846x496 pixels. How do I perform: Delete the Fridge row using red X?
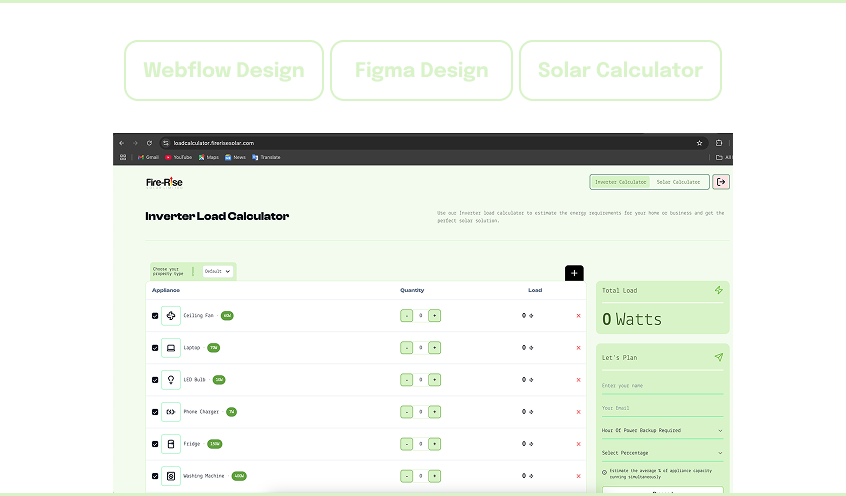pyautogui.click(x=578, y=444)
